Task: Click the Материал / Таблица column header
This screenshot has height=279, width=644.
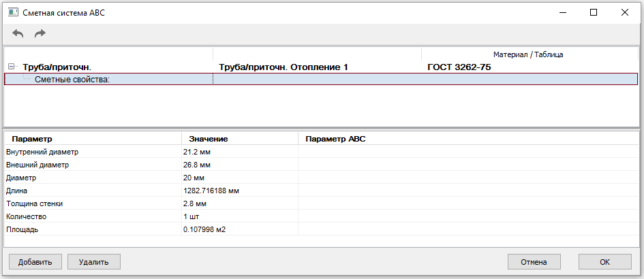Action: (528, 54)
